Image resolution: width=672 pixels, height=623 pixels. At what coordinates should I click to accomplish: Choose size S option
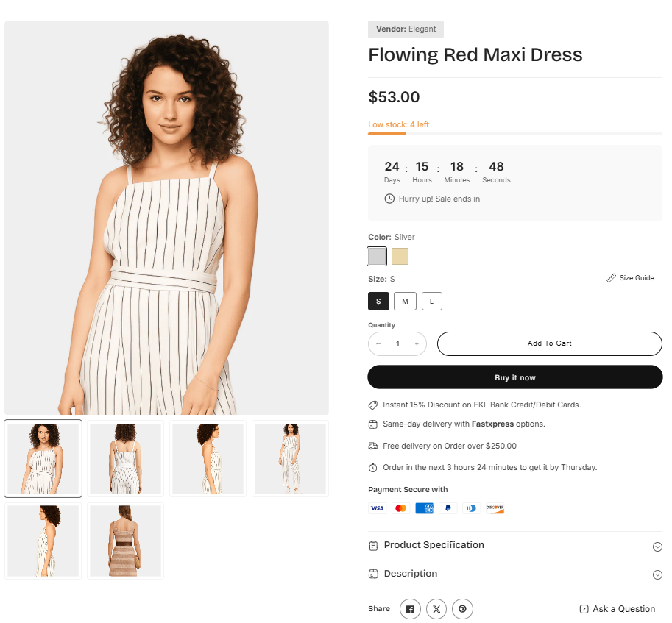(x=378, y=301)
